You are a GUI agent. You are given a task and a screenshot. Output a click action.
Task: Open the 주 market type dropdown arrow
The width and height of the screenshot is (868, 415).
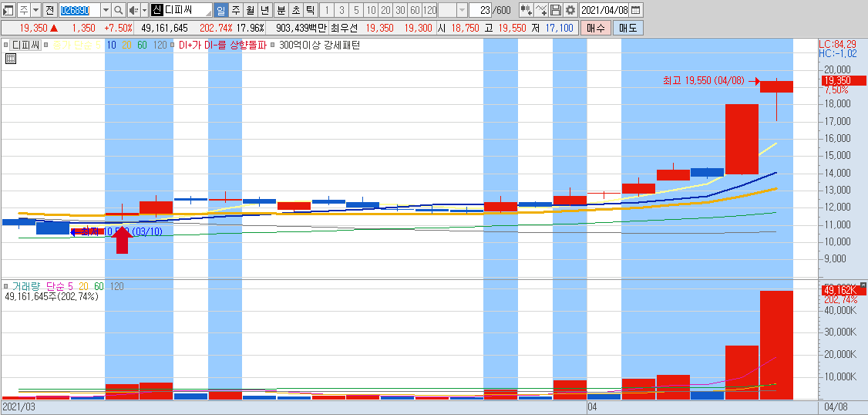coord(35,10)
